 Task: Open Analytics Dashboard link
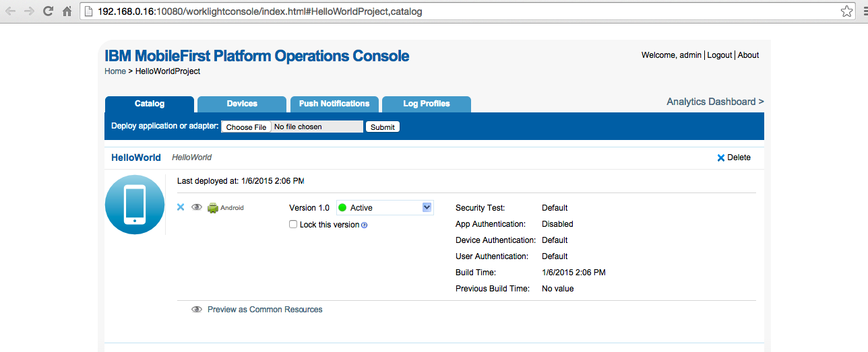715,102
